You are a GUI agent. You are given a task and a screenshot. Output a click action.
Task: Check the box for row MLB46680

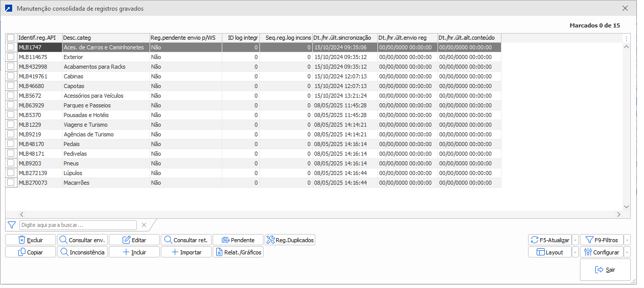click(x=11, y=85)
